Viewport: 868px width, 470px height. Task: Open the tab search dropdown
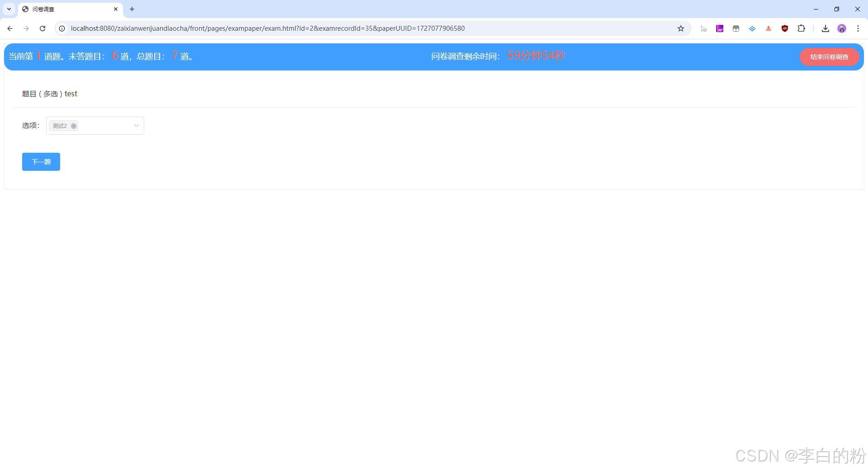click(9, 9)
